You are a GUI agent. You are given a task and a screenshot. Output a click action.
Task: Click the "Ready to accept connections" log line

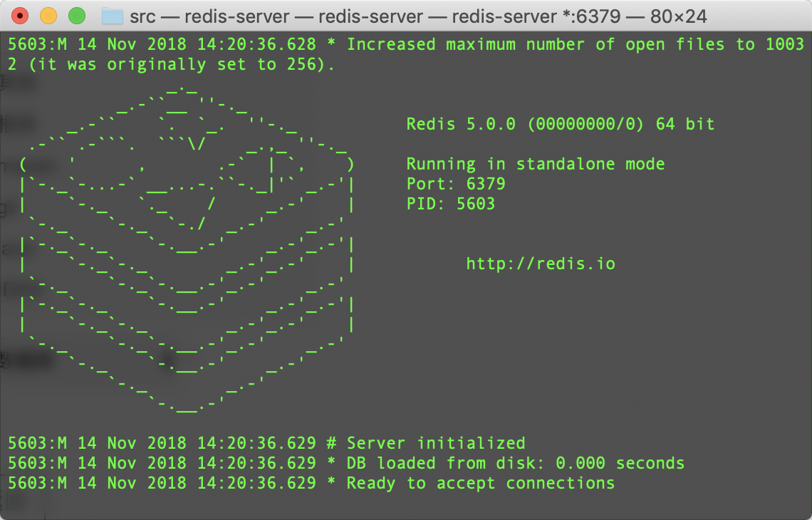coord(311,483)
